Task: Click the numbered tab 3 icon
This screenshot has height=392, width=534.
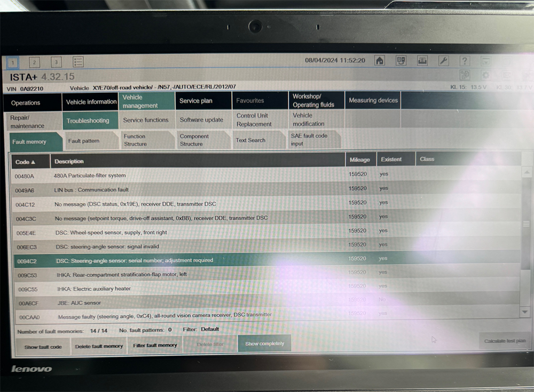Action: pos(56,62)
